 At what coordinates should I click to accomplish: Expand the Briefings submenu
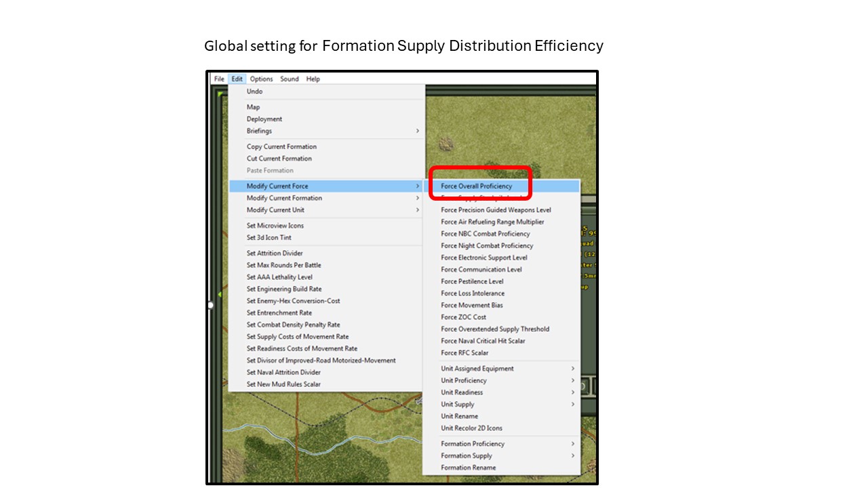(327, 131)
